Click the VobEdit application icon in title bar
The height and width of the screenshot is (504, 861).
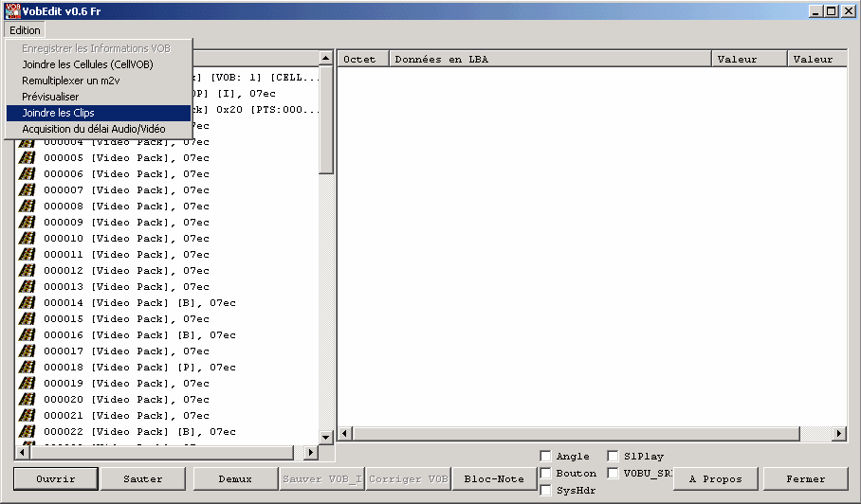pyautogui.click(x=12, y=10)
